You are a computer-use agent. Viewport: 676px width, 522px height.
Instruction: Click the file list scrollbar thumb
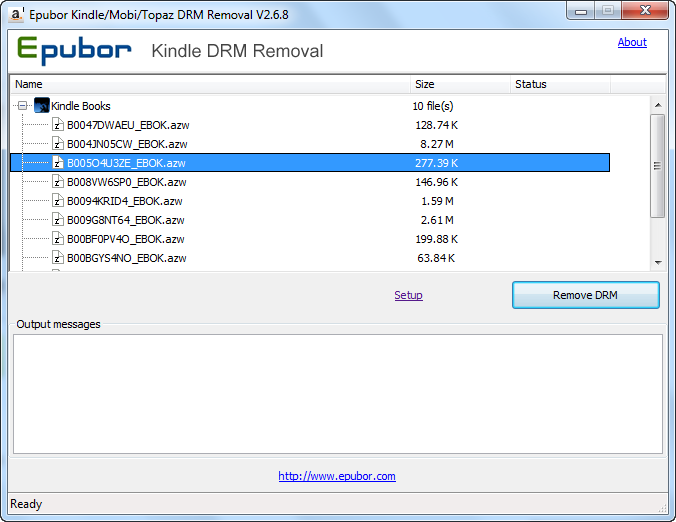point(658,166)
